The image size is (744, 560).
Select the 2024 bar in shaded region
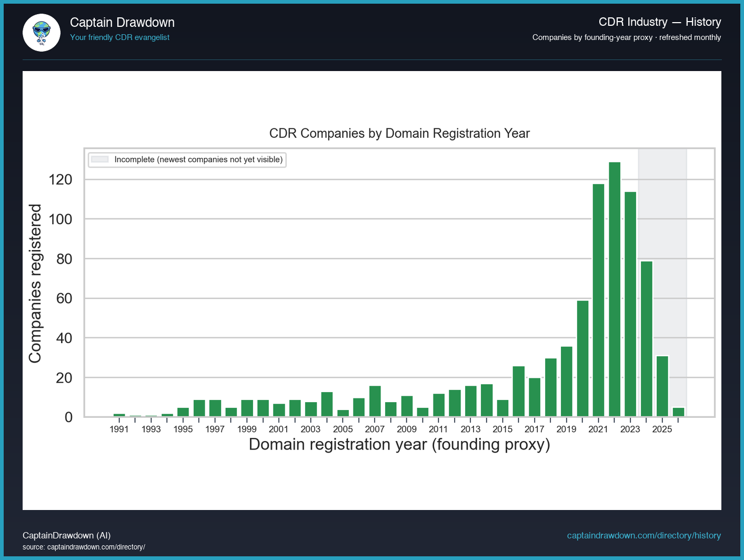pyautogui.click(x=646, y=339)
